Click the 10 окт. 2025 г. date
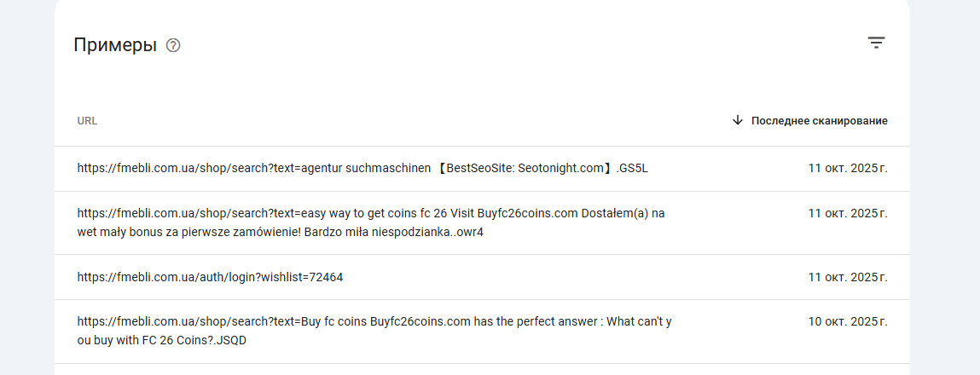 [847, 322]
